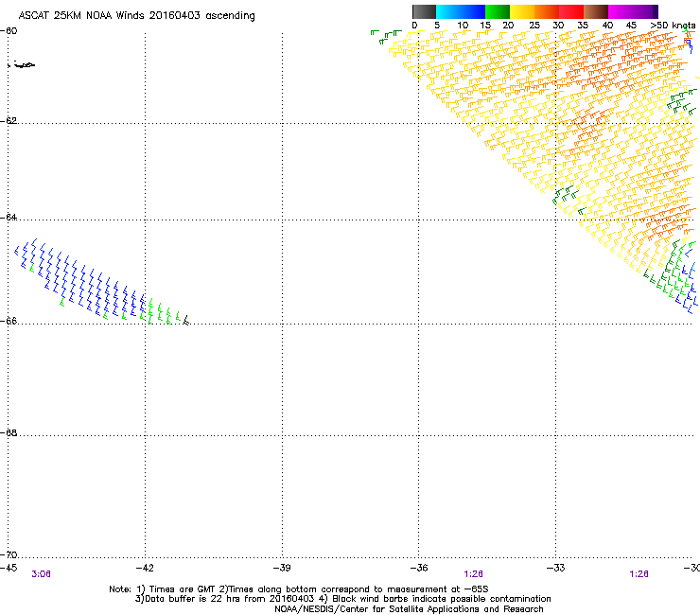The width and height of the screenshot is (700, 615).
Task: Click the purple '3:08' pass time label
Action: point(41,574)
